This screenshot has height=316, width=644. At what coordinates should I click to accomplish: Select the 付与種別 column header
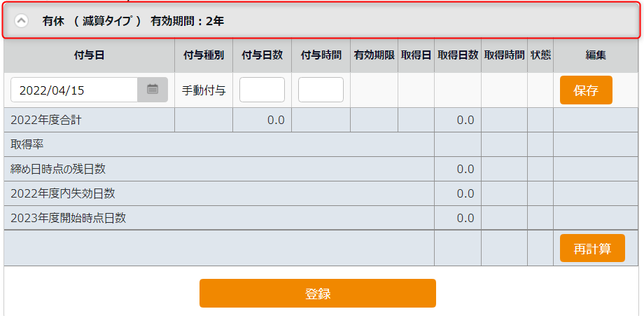203,55
